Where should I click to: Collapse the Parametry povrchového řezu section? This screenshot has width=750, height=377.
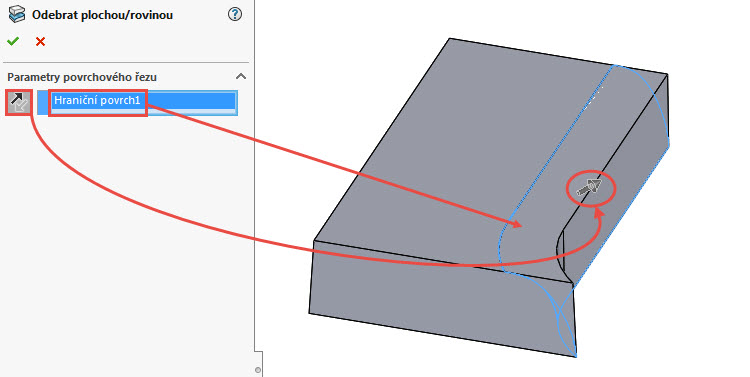pos(241,77)
